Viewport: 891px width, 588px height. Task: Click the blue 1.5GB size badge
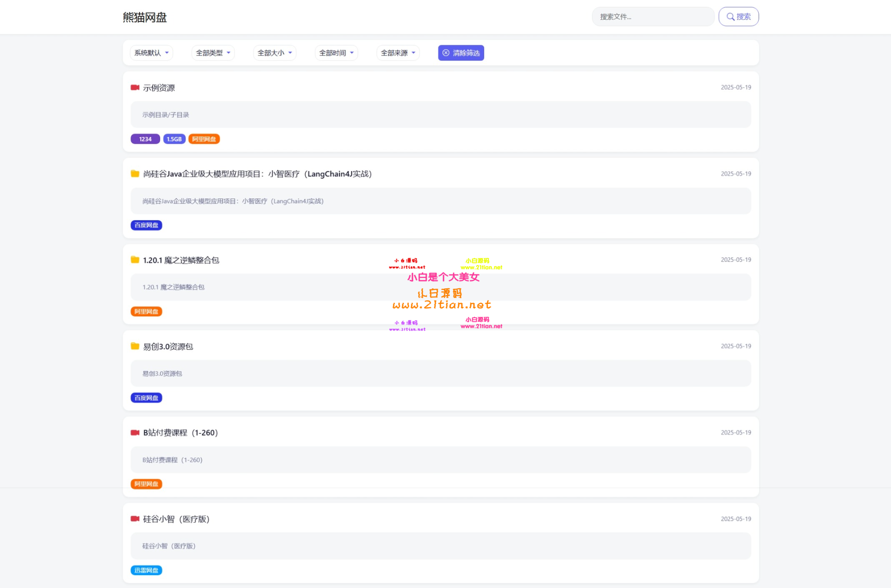[174, 139]
